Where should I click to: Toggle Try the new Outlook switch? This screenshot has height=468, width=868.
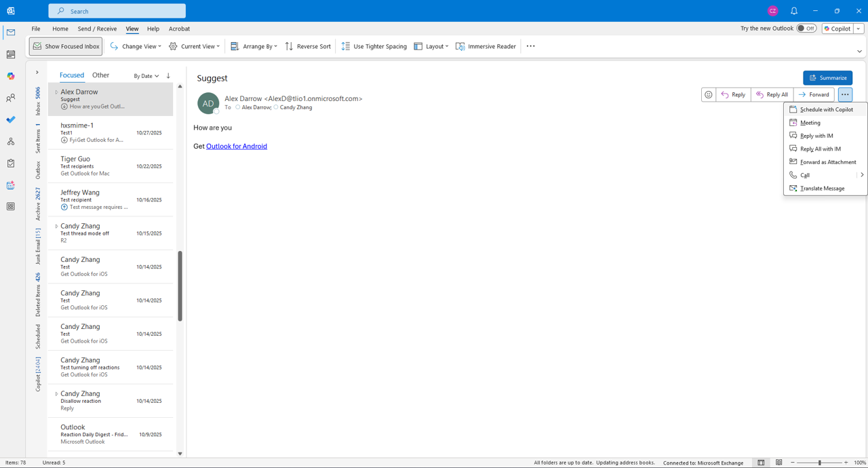[x=806, y=28]
